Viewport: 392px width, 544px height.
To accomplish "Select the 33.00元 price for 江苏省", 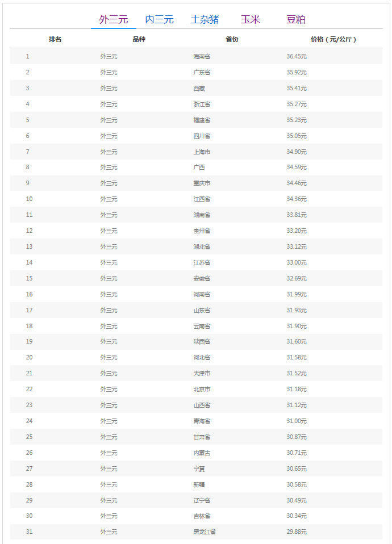I will (297, 262).
